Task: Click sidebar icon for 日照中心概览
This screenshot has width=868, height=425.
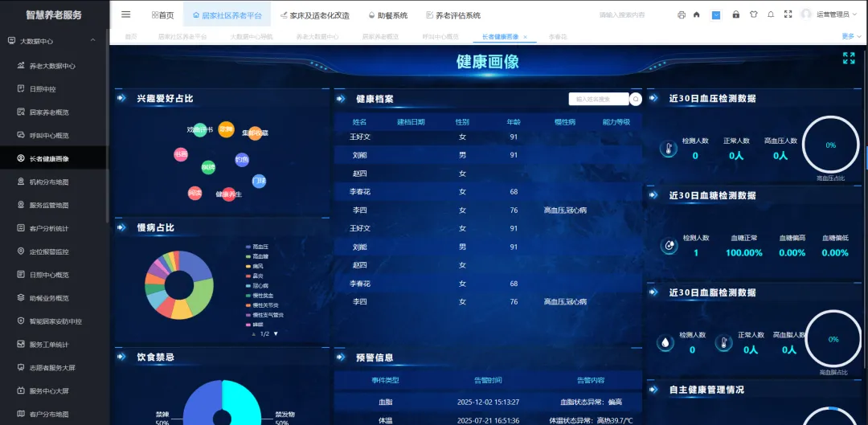Action: (x=21, y=275)
